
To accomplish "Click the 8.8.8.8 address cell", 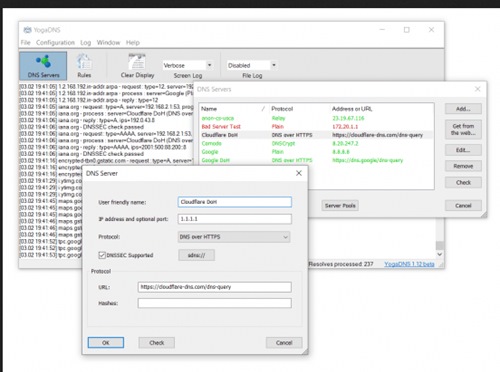I will (341, 152).
